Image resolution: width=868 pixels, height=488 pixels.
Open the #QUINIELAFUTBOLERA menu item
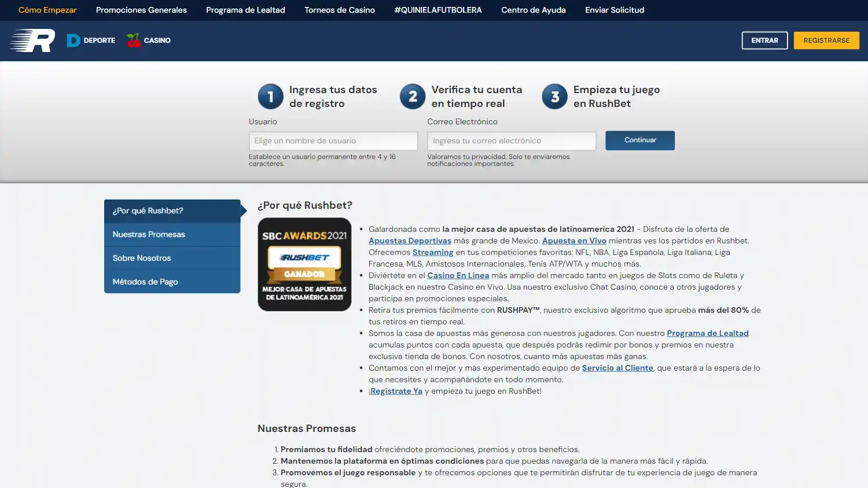(x=438, y=10)
